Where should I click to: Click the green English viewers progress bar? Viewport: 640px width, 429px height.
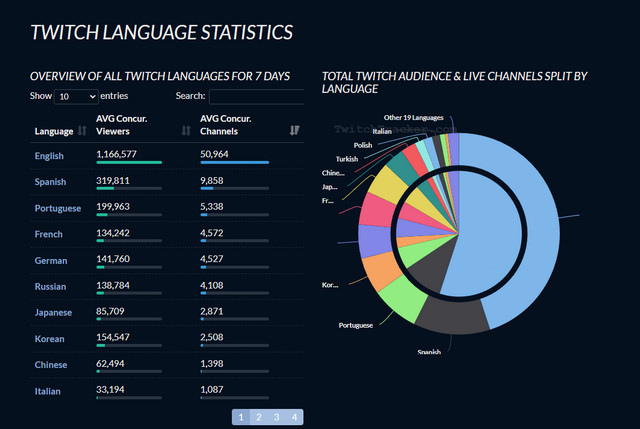[x=129, y=162]
